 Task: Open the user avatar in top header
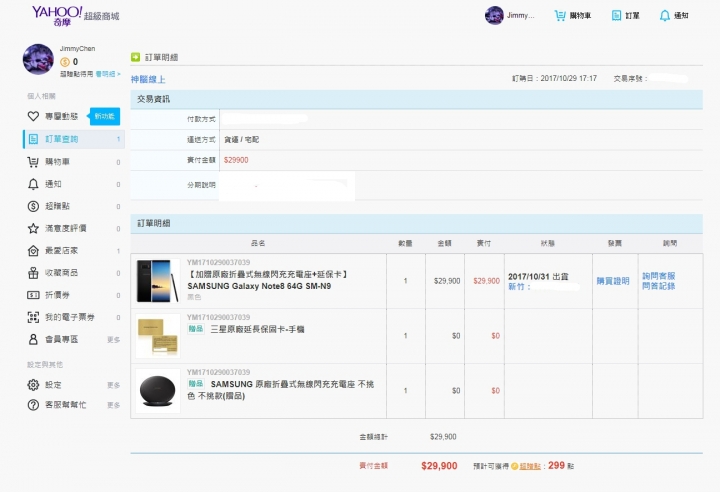tap(494, 15)
